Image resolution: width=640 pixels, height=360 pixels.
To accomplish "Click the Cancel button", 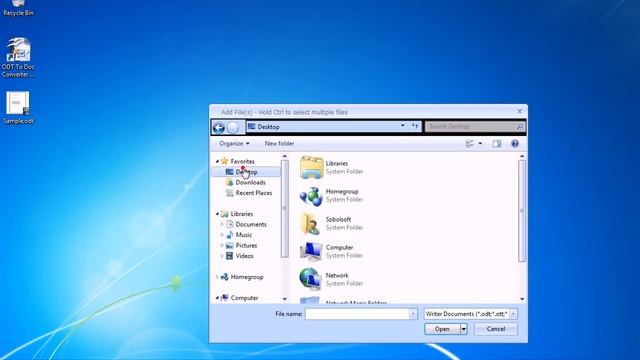I will [496, 329].
